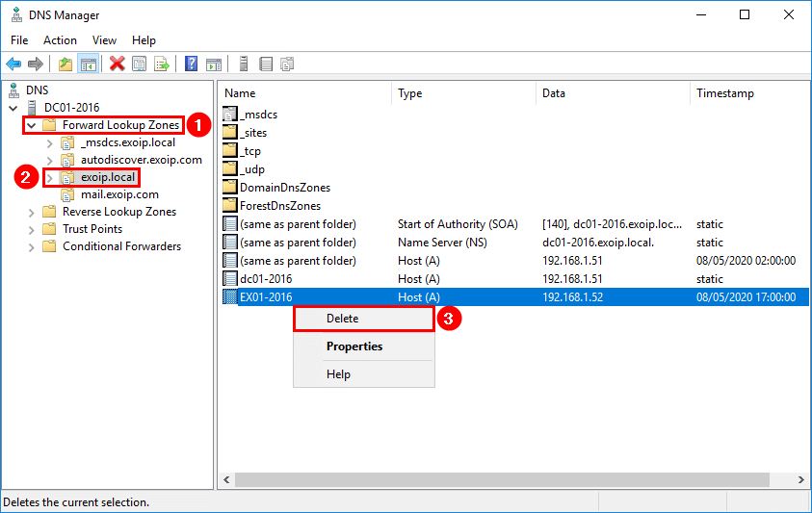Select Trust Points in the tree

[92, 229]
